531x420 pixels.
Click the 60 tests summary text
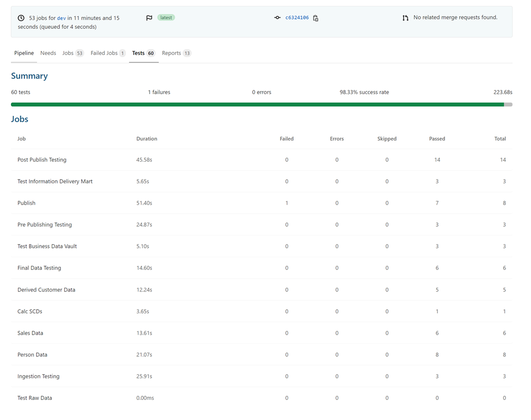(21, 92)
